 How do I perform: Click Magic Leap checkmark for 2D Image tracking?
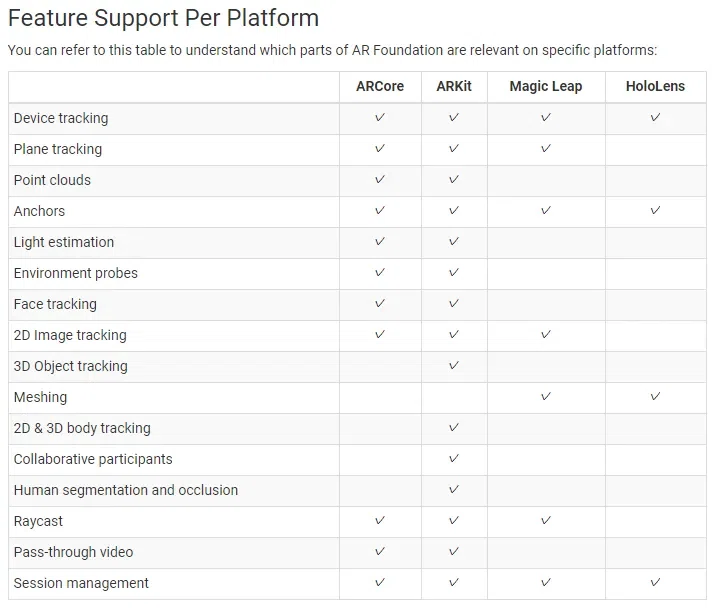pyautogui.click(x=546, y=335)
